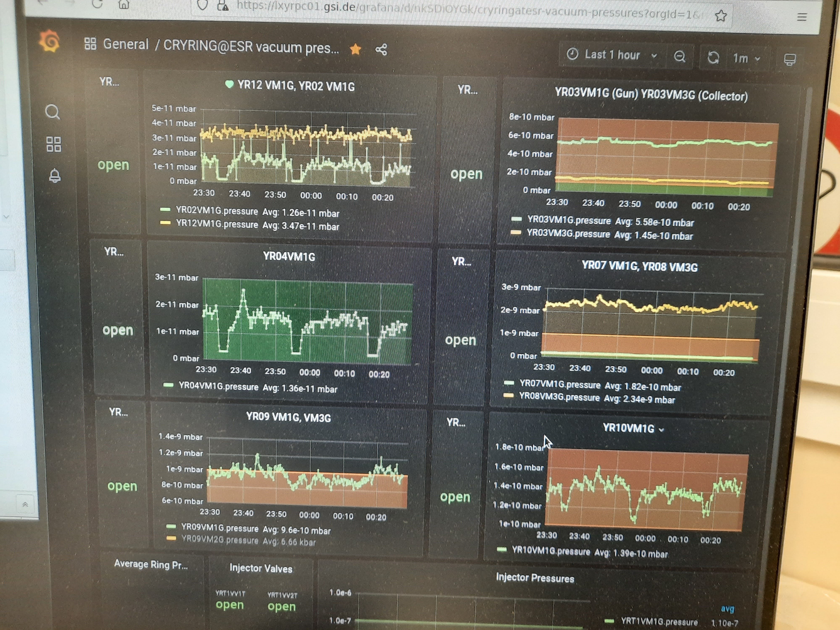
Task: Toggle YR04VM1G.pressure series in legend
Action: 218,386
